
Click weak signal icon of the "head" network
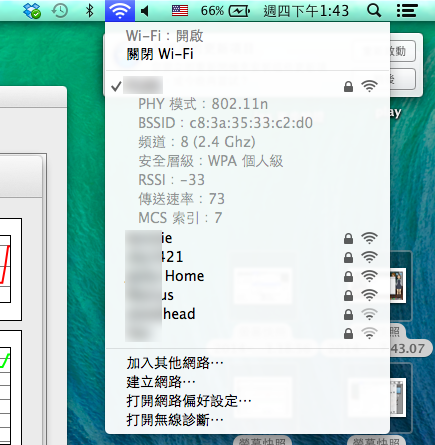click(369, 314)
